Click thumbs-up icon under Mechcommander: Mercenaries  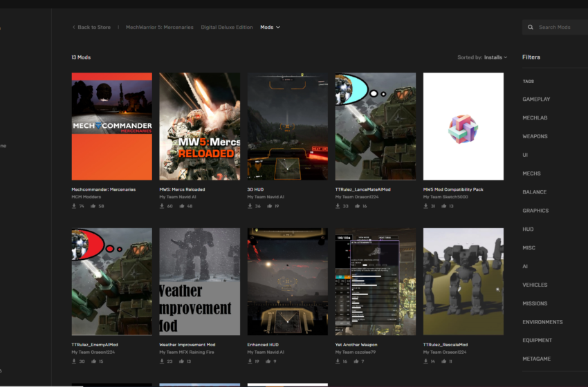click(93, 206)
